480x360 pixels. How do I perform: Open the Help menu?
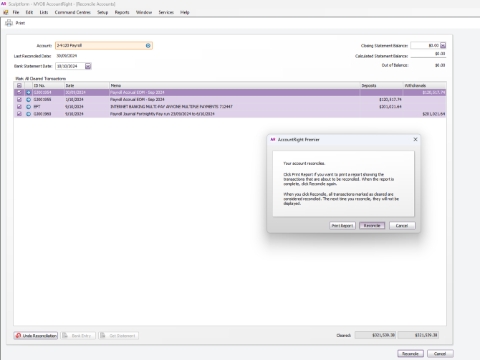coord(185,12)
